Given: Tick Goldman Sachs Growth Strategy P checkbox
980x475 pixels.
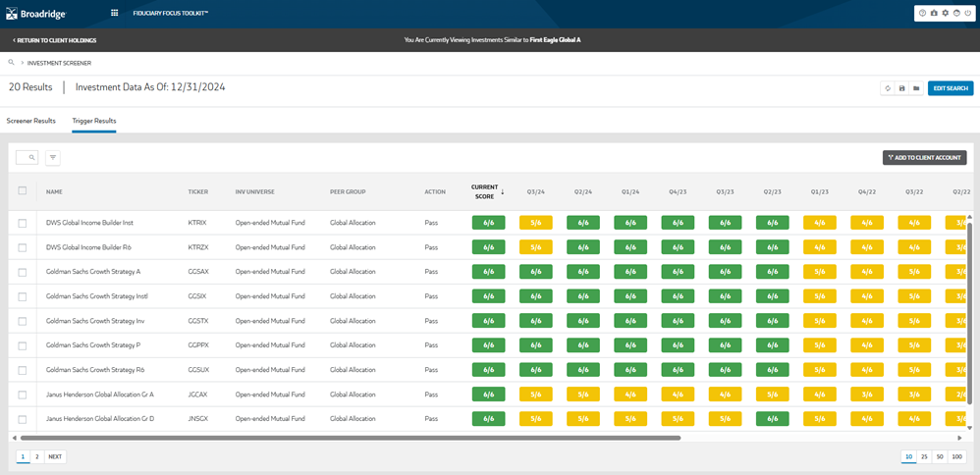Looking at the screenshot, I should 23,345.
